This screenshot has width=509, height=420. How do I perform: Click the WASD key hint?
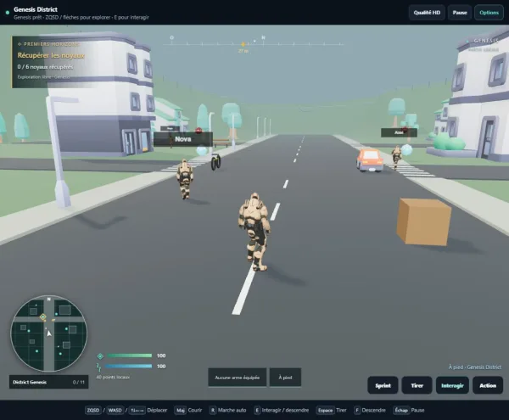point(115,411)
